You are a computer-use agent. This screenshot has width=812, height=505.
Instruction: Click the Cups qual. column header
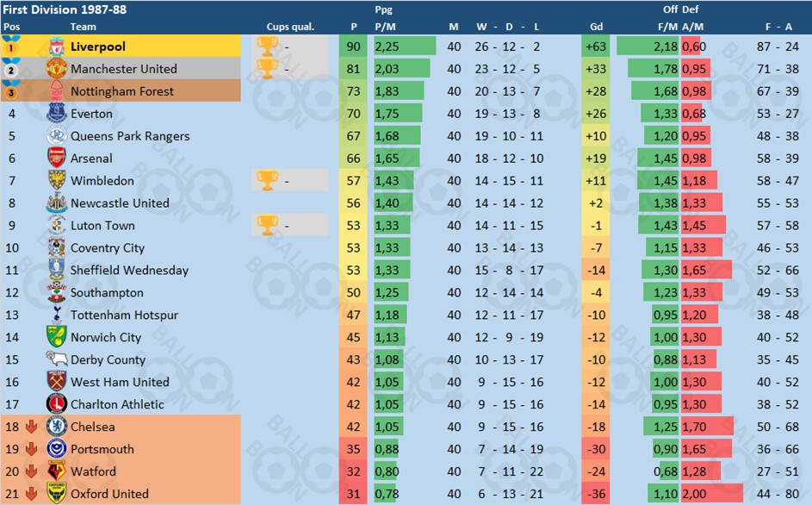(290, 27)
